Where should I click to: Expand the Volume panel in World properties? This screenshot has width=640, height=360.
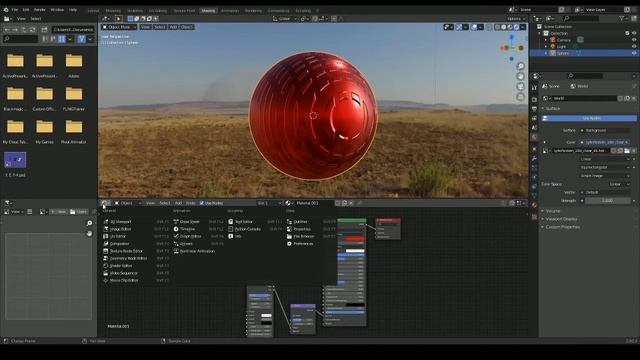pyautogui.click(x=553, y=211)
